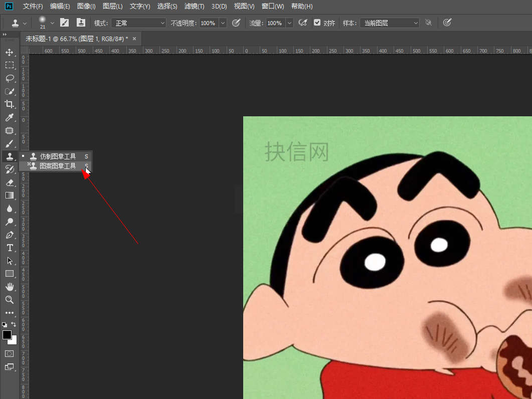Click the Photoshop Ps logo
The width and height of the screenshot is (532, 399).
(x=9, y=6)
